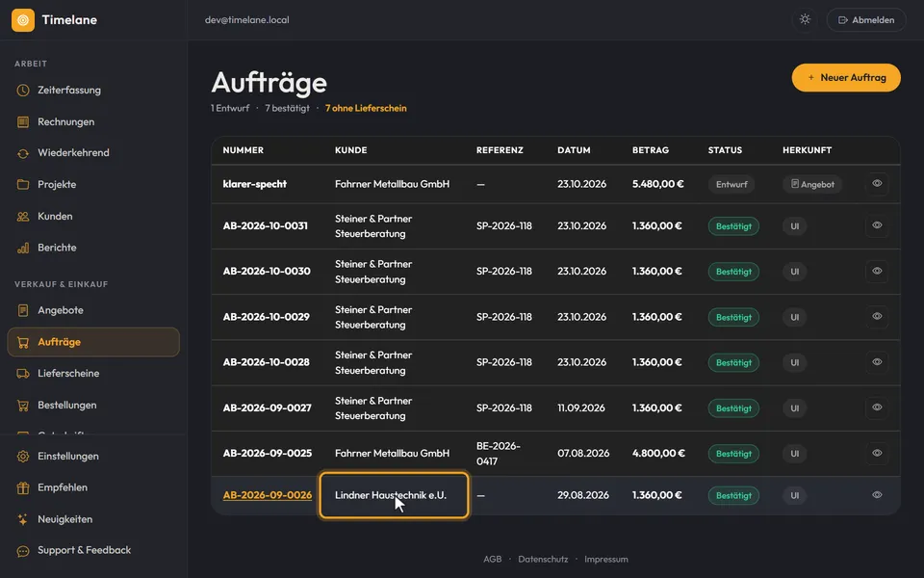
Task: Click the amount 5.480,00 €
Action: [658, 184]
